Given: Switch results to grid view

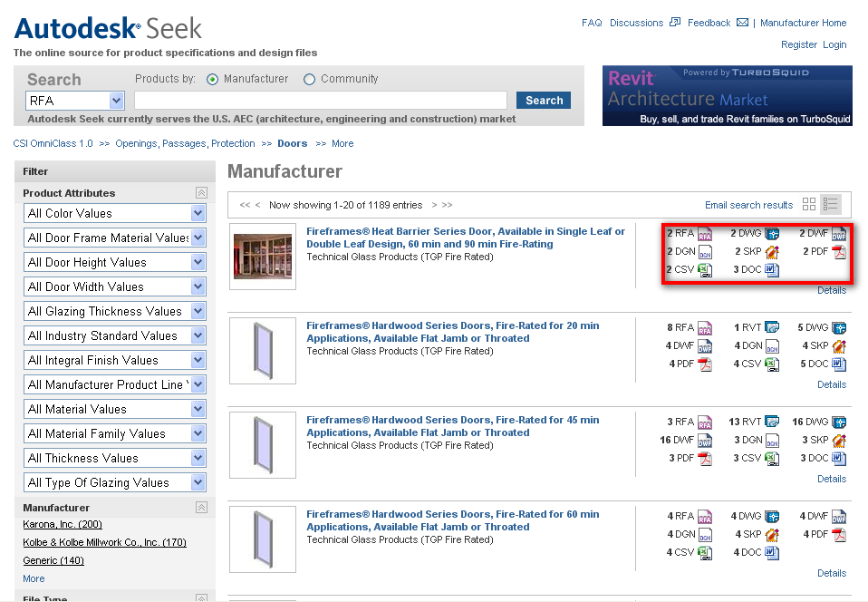Looking at the screenshot, I should pyautogui.click(x=809, y=205).
